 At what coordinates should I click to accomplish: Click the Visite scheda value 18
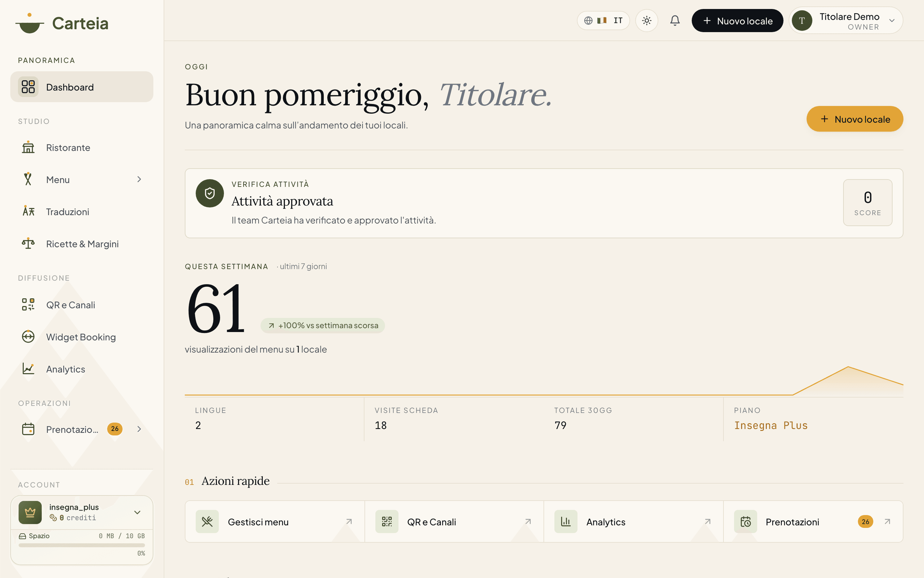click(x=380, y=425)
